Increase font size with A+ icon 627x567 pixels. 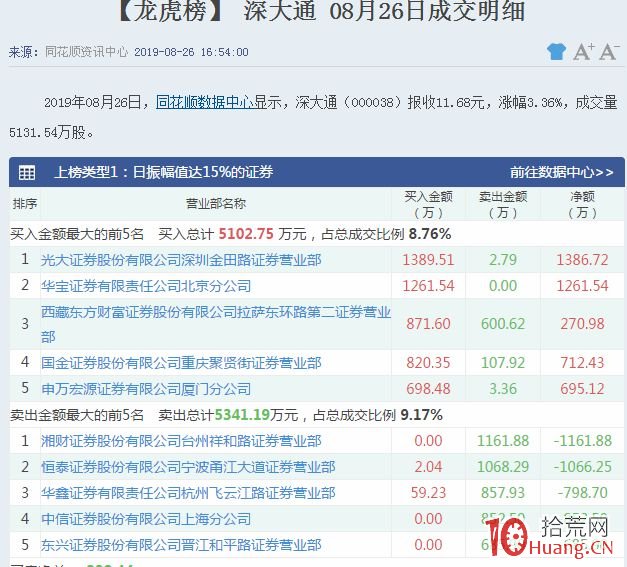pos(583,52)
